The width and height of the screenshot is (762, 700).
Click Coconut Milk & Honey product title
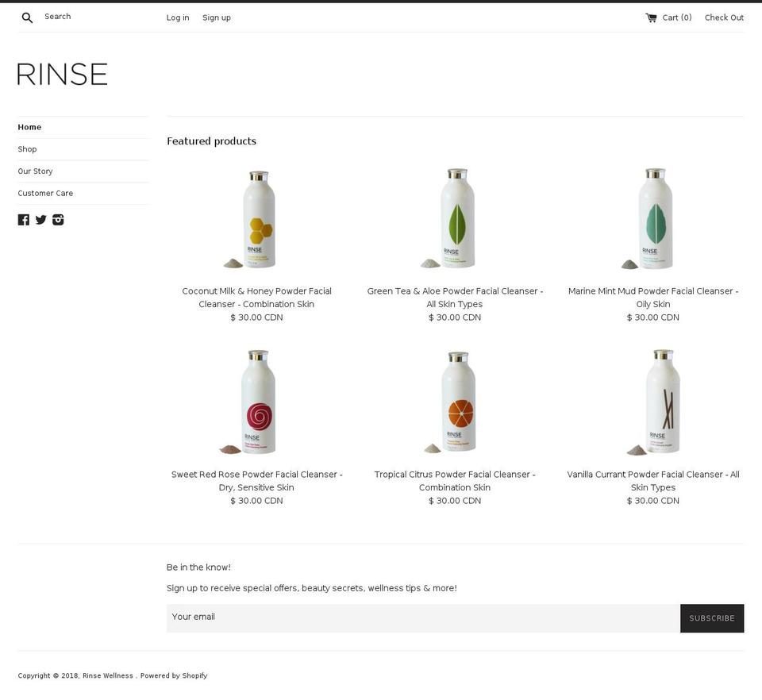(256, 298)
